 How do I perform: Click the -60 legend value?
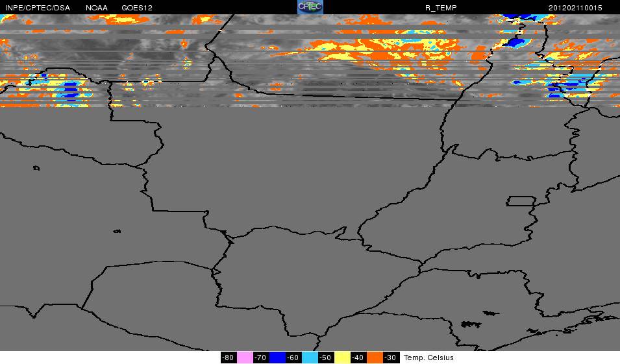pyautogui.click(x=293, y=358)
